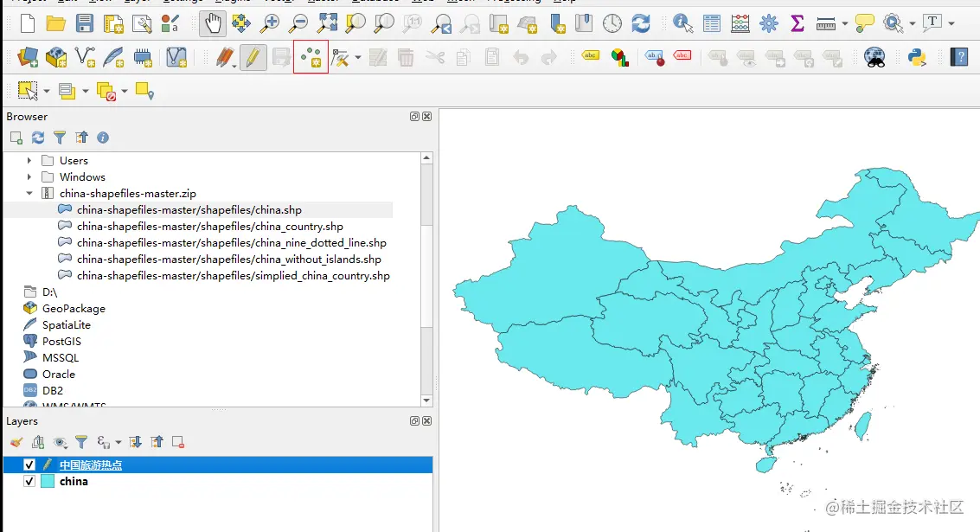Viewport: 980px width, 532px height.
Task: Select china.shp in the Browser tree
Action: (x=189, y=210)
